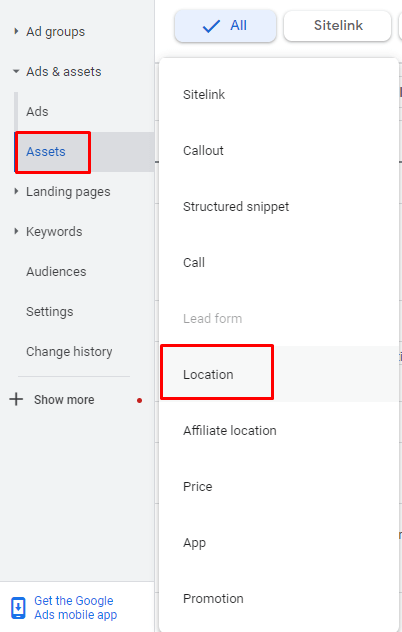Click the checkmark icon on All chip

pos(211,26)
